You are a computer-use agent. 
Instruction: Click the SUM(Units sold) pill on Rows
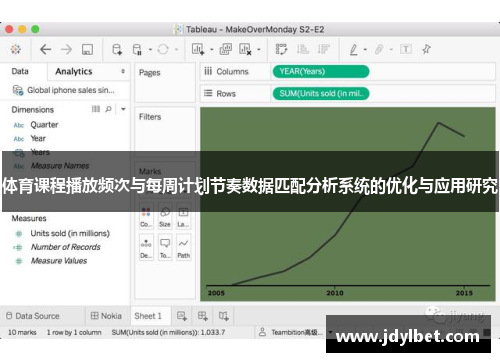(321, 94)
